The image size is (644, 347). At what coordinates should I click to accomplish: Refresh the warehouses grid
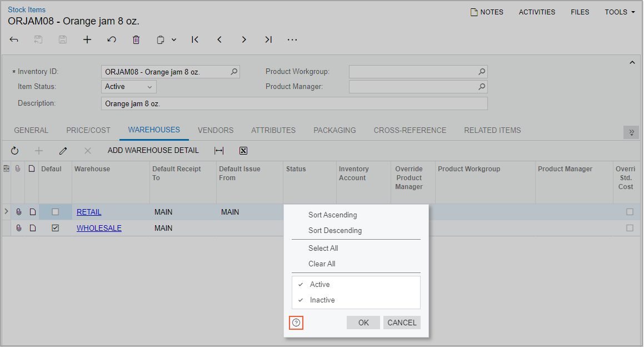(x=15, y=151)
